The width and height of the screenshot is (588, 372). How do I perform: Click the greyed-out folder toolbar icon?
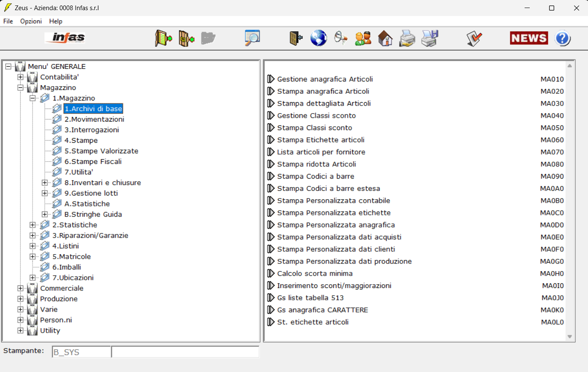(x=208, y=38)
